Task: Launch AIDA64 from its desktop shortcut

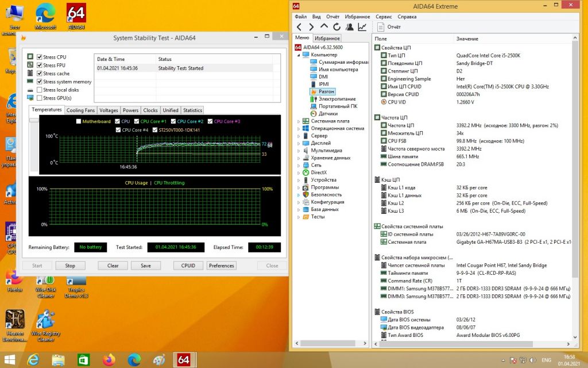Action: (x=76, y=16)
